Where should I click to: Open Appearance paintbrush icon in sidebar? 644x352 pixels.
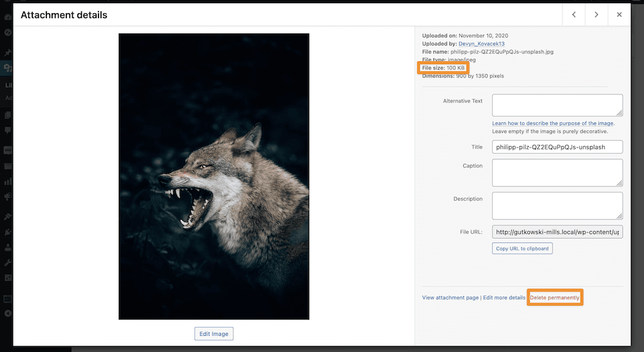coord(8,216)
